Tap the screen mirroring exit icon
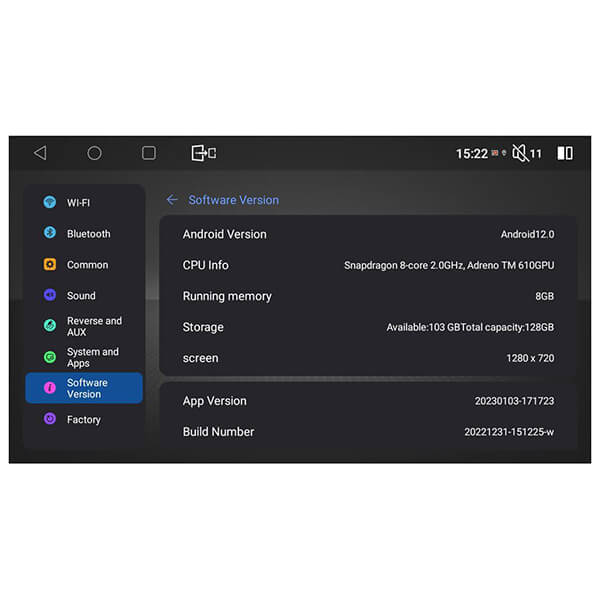 (203, 153)
